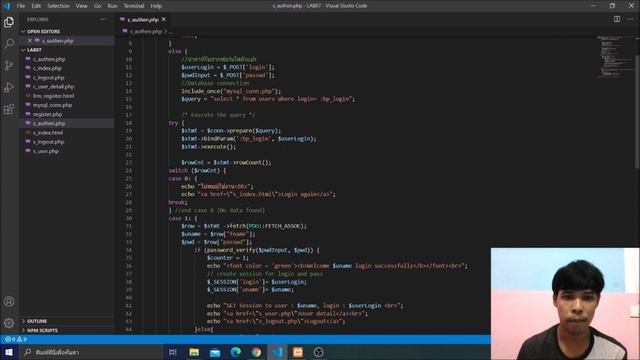Screen dimensions: 640x360
Task: Open the Windows Start menu
Action: [9, 352]
